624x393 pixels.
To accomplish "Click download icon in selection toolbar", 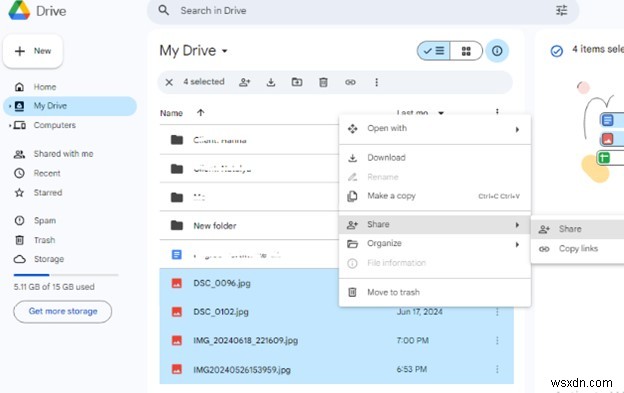I will [x=271, y=82].
